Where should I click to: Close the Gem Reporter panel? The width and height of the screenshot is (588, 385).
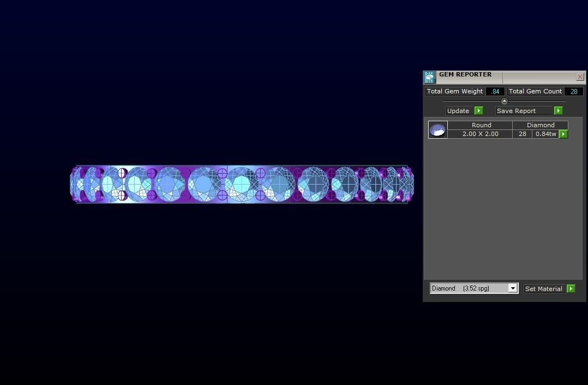click(580, 76)
